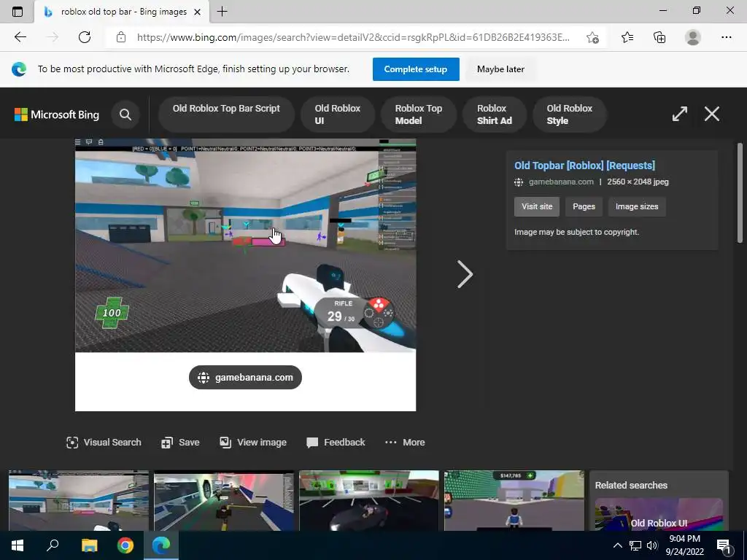Add this page to favorites
Viewport: 747px width, 560px height.
(x=592, y=38)
